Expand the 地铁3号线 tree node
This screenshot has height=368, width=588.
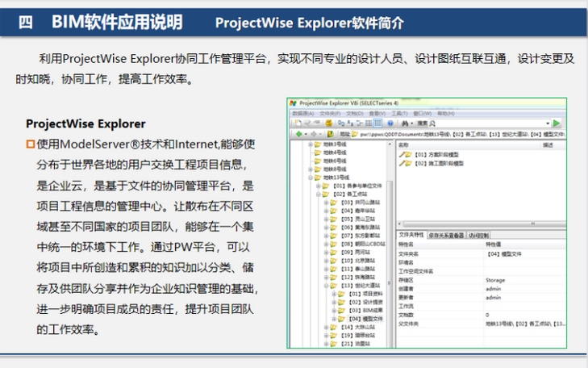(x=311, y=144)
